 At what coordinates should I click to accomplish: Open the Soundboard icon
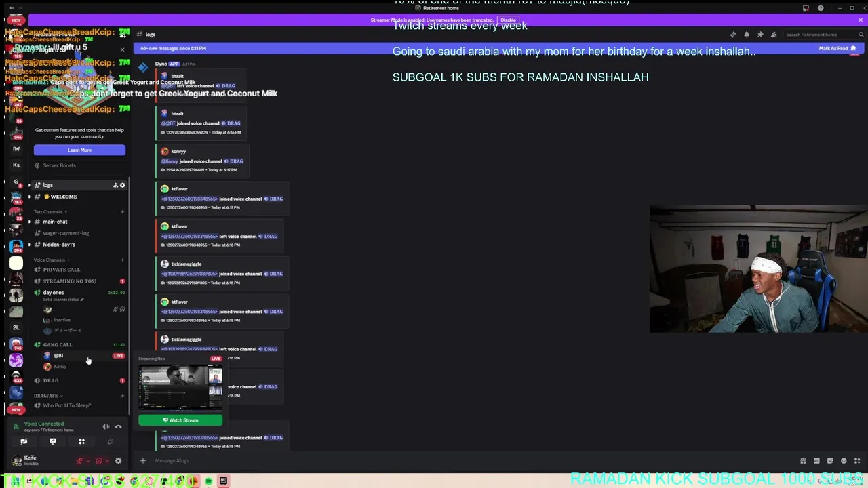point(111,441)
